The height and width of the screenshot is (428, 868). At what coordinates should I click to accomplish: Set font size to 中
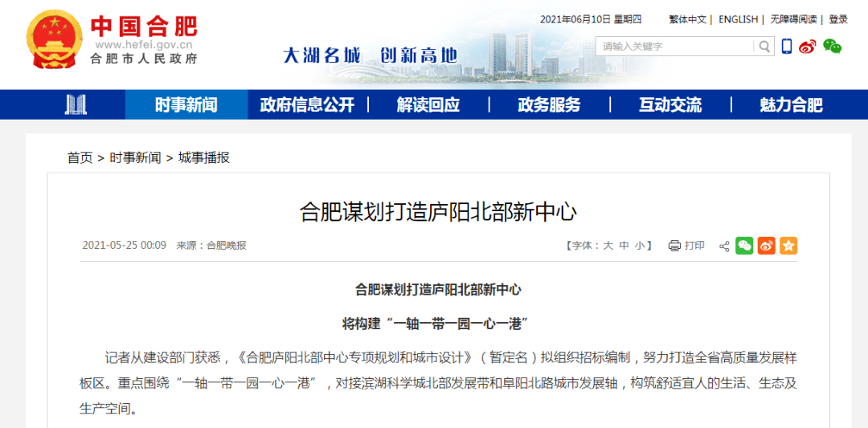click(x=624, y=246)
